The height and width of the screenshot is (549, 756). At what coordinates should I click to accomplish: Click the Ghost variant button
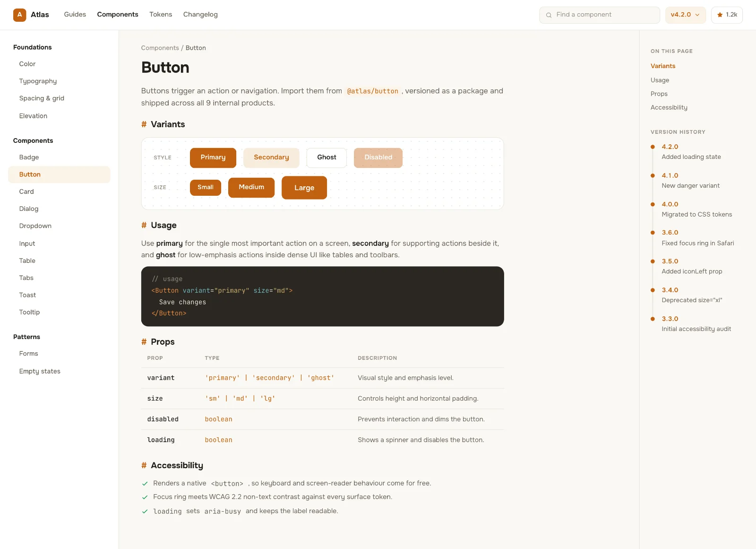point(326,158)
